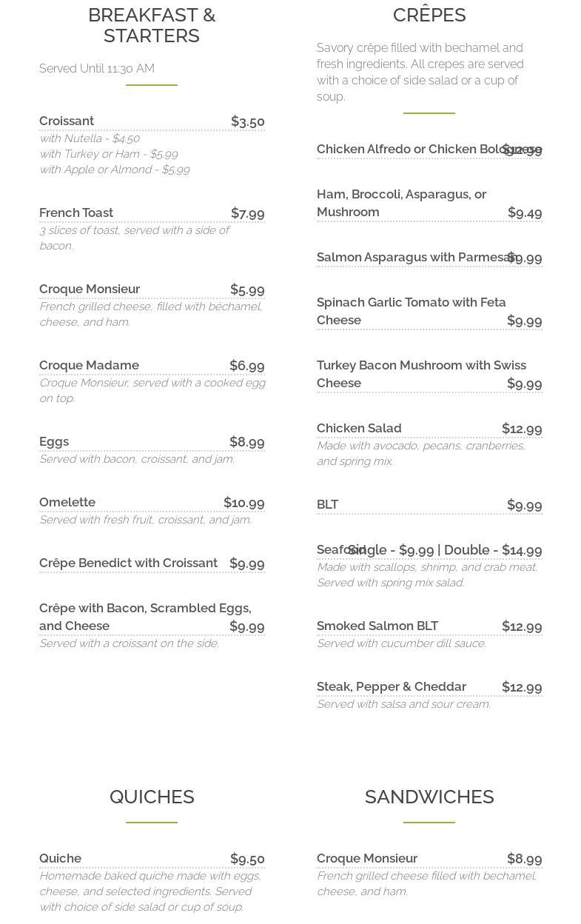Select Chicken Alfredo or Chicken Bolognese crêpe

[407, 149]
